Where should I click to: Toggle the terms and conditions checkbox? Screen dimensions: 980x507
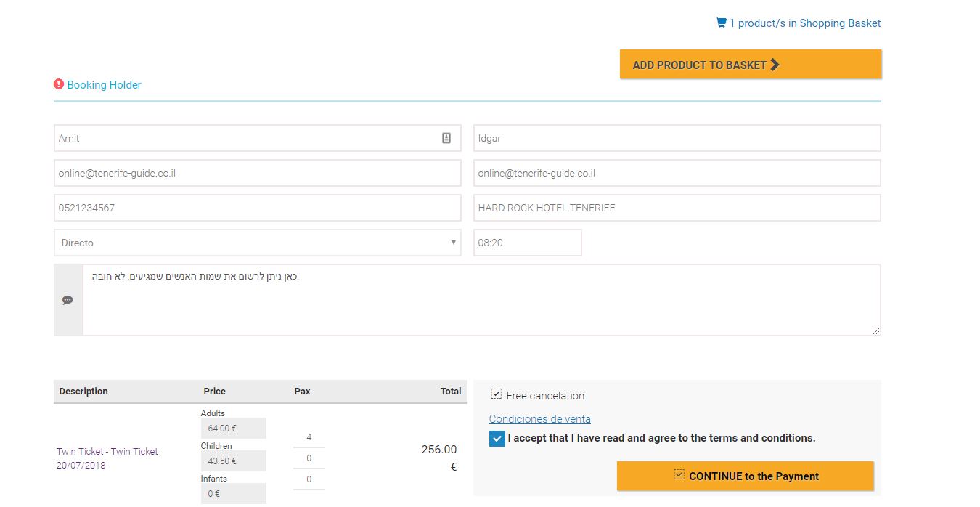pyautogui.click(x=497, y=439)
